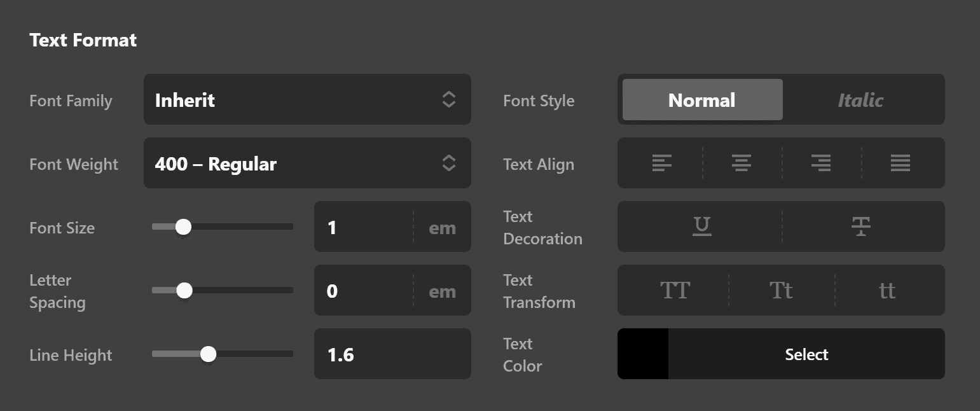Select capitalize transform Tt option

(x=781, y=290)
